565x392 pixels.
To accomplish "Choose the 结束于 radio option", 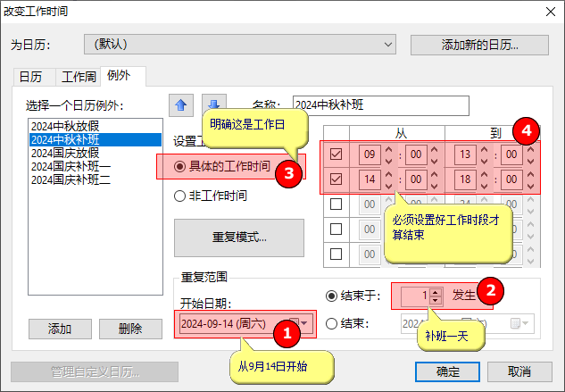I will pyautogui.click(x=333, y=295).
